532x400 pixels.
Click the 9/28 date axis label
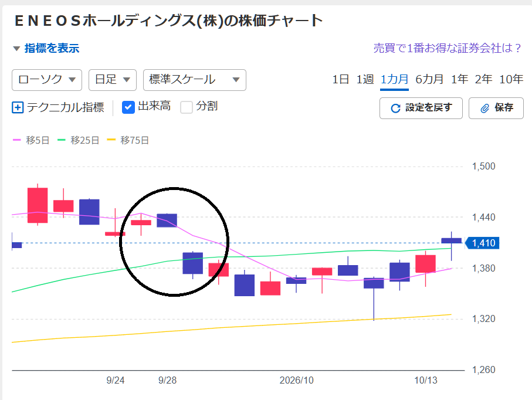167,380
